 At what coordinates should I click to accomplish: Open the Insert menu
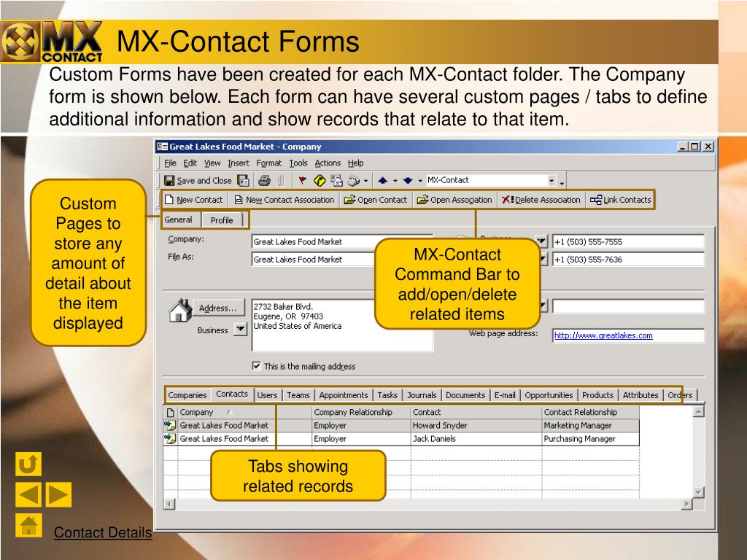239,163
